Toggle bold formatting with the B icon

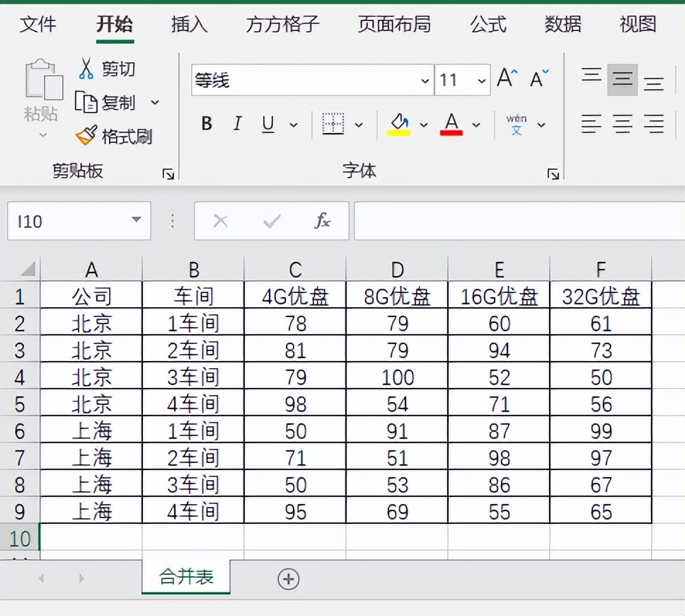pyautogui.click(x=206, y=124)
